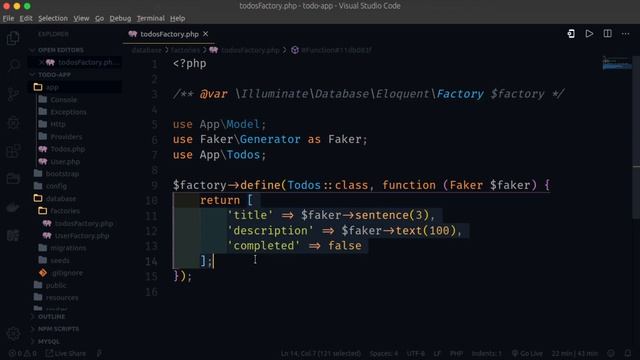
Task: Collapse the app folder
Action: [x=52, y=87]
